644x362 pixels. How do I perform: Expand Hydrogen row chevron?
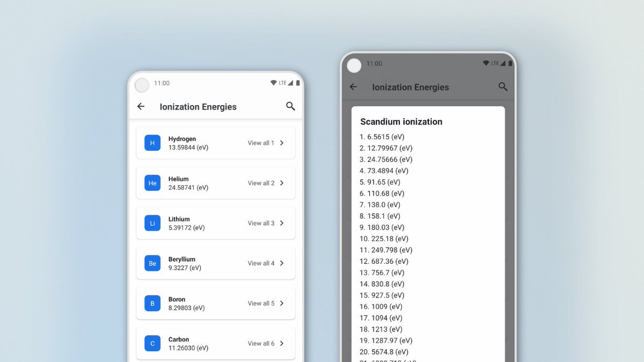(282, 143)
